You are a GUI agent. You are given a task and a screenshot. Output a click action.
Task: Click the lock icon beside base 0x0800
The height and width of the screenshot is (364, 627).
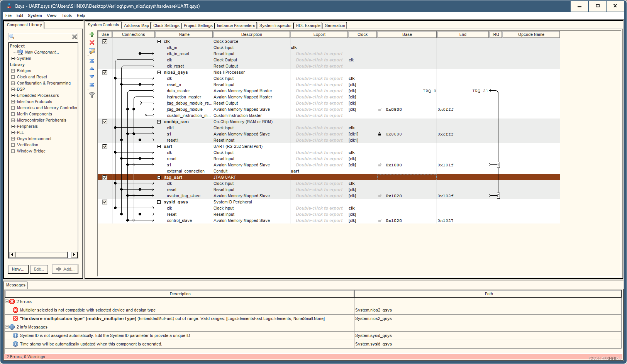[x=380, y=109]
